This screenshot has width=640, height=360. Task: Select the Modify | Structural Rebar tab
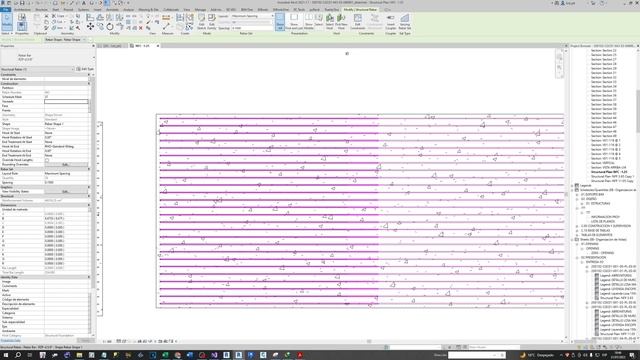click(x=360, y=9)
